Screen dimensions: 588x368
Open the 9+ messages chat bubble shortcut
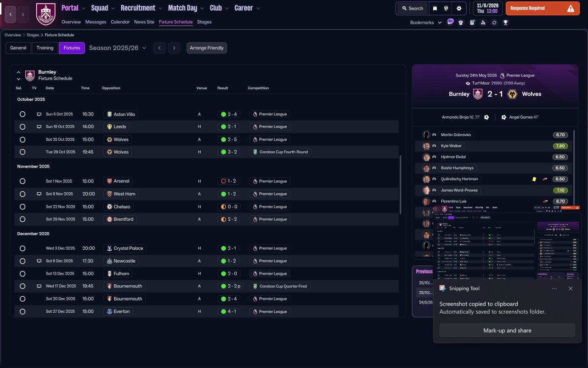pos(450,22)
